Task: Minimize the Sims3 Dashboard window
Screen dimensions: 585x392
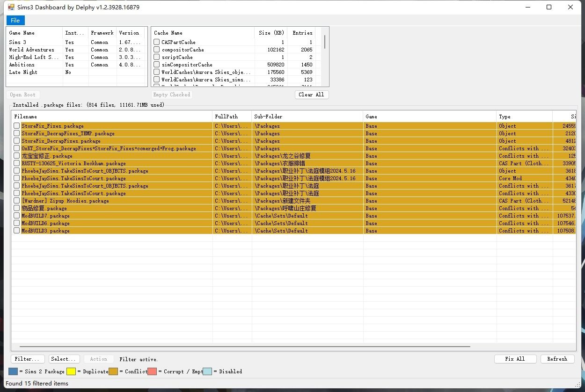Action: click(527, 7)
